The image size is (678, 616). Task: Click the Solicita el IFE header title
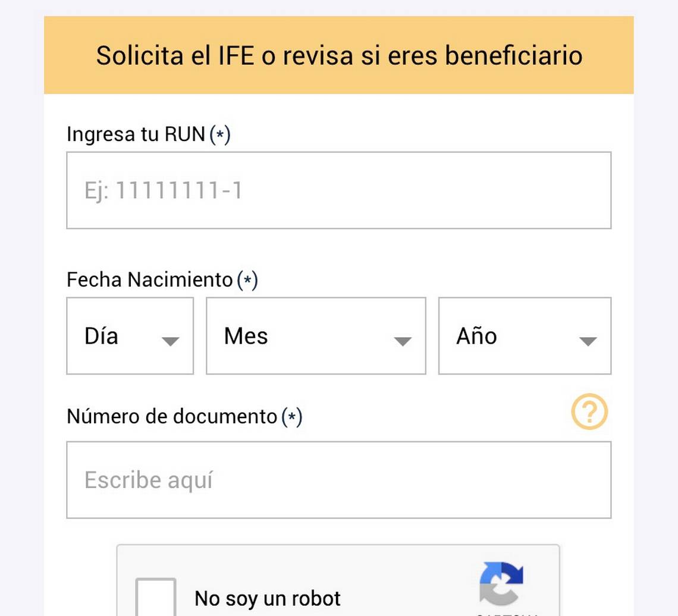pos(339,56)
